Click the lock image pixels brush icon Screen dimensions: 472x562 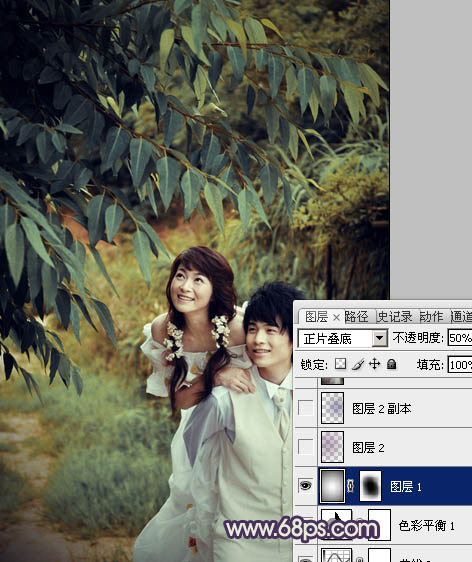pos(357,364)
